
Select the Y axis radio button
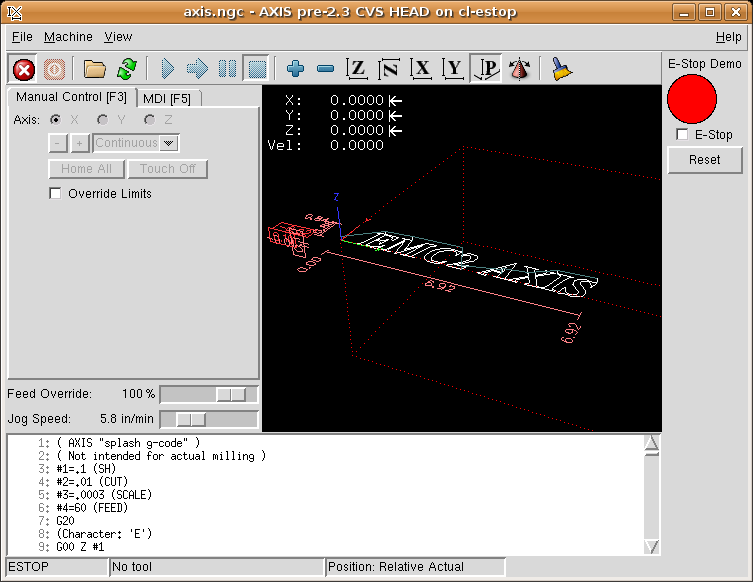[102, 120]
